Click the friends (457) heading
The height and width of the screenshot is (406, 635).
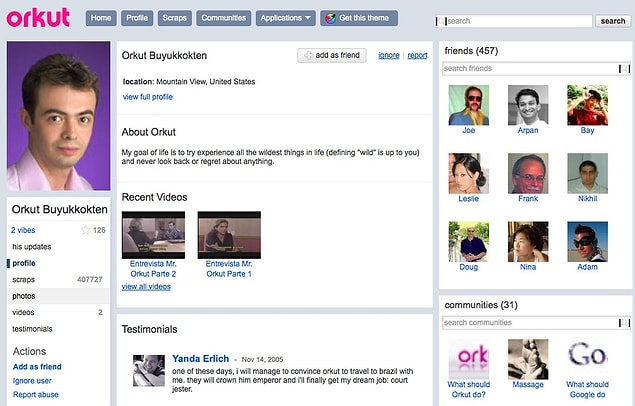pyautogui.click(x=471, y=51)
